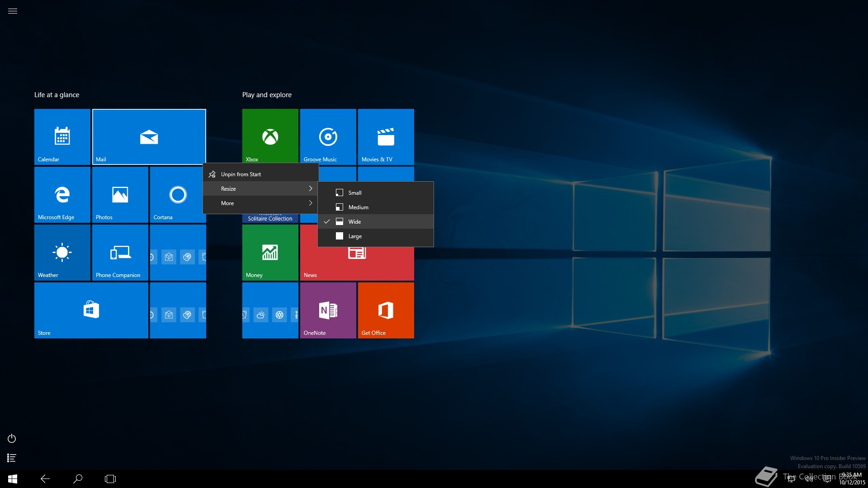This screenshot has width=868, height=488.
Task: Click the Power icon
Action: [x=12, y=438]
